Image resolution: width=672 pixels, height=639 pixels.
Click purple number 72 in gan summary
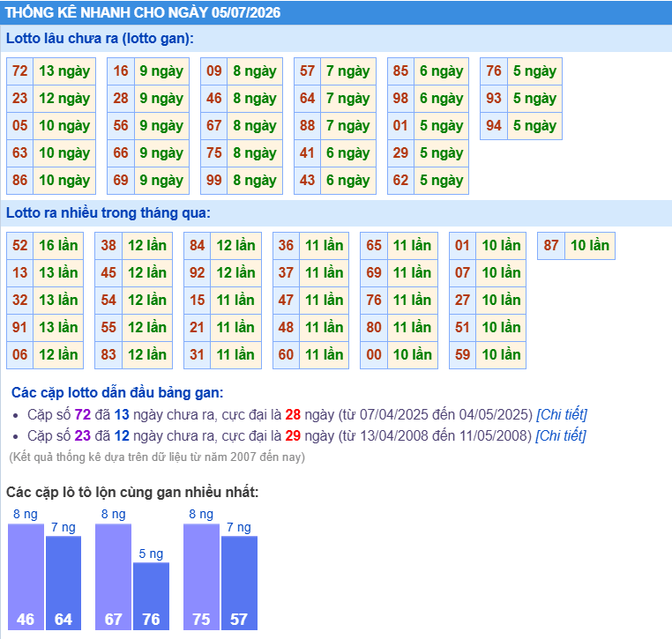click(x=83, y=414)
